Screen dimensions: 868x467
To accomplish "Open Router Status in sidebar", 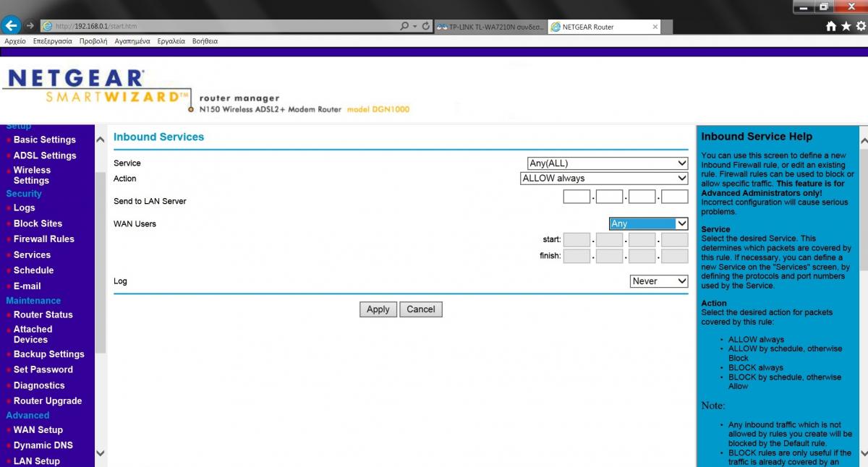I will 43,314.
